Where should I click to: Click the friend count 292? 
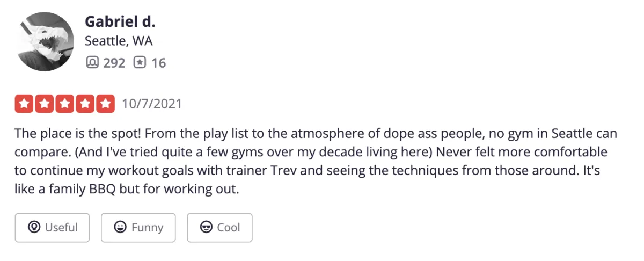[x=114, y=63]
